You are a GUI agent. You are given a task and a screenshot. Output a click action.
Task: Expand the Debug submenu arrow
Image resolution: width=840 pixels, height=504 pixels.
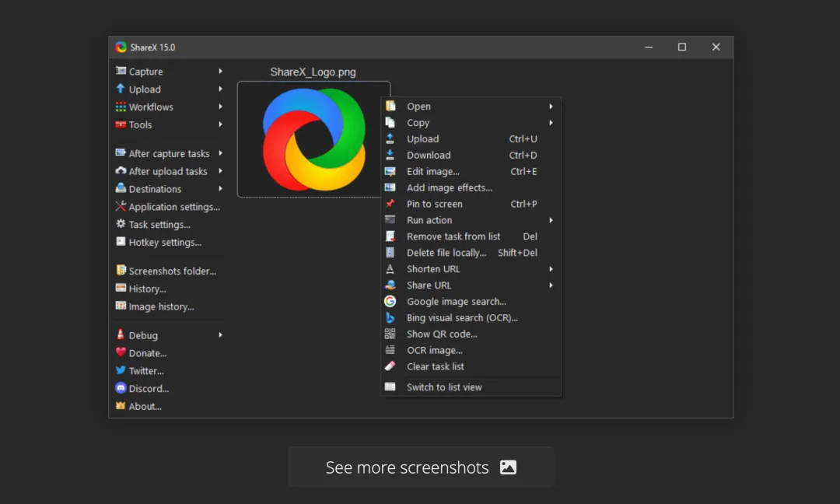coord(220,334)
